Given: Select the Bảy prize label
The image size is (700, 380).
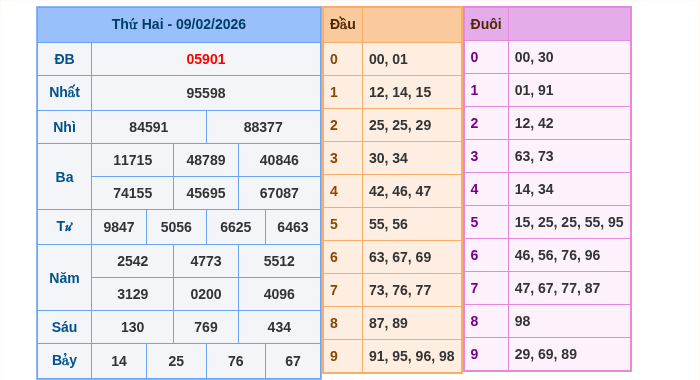Looking at the screenshot, I should (x=64, y=360).
